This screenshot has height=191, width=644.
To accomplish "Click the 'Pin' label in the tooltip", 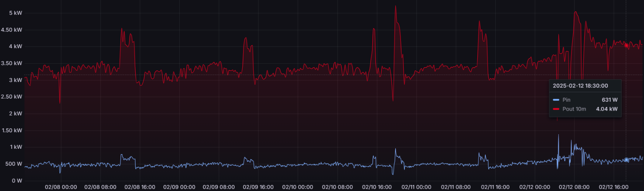I will click(x=566, y=100).
